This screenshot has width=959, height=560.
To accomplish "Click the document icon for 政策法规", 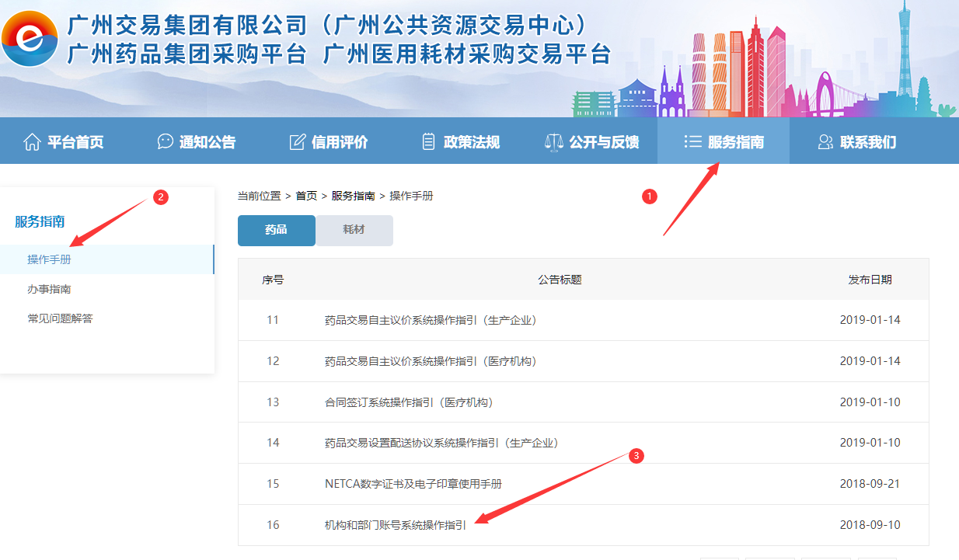I will (429, 142).
